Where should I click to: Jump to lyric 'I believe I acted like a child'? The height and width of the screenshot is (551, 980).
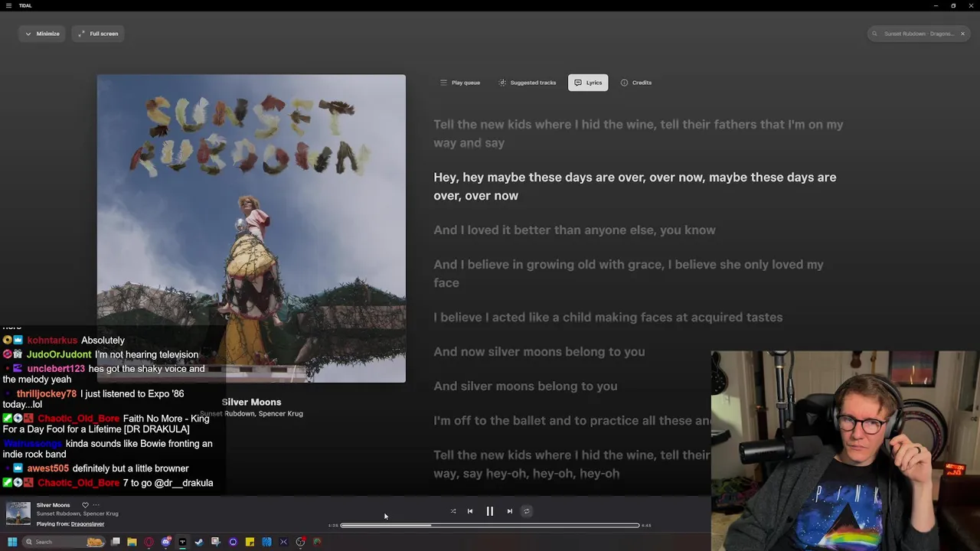click(608, 318)
